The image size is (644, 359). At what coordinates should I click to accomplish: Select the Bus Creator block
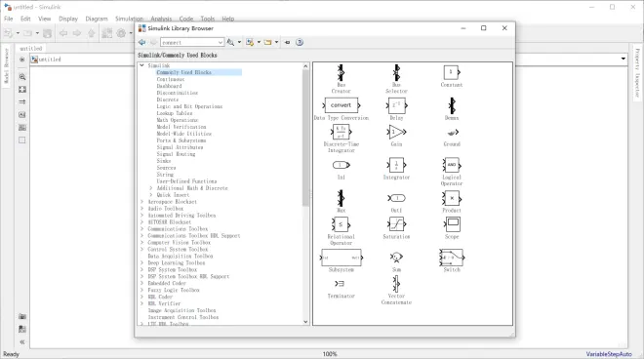point(341,73)
